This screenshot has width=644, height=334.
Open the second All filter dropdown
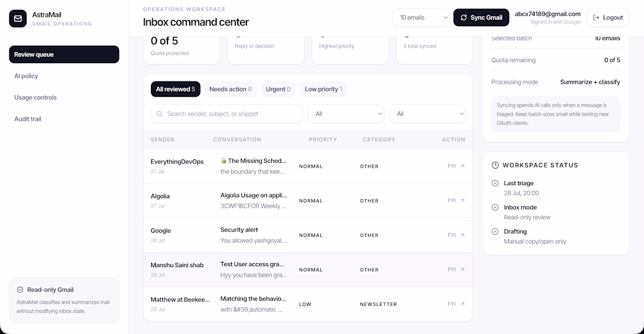pos(427,114)
